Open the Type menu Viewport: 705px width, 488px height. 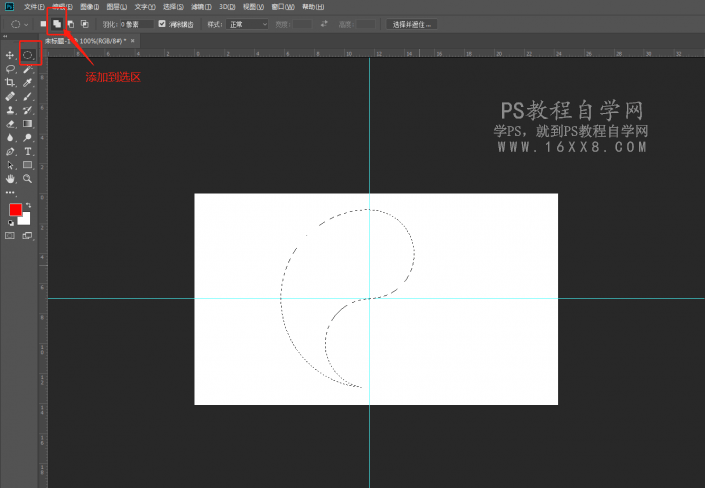click(145, 7)
